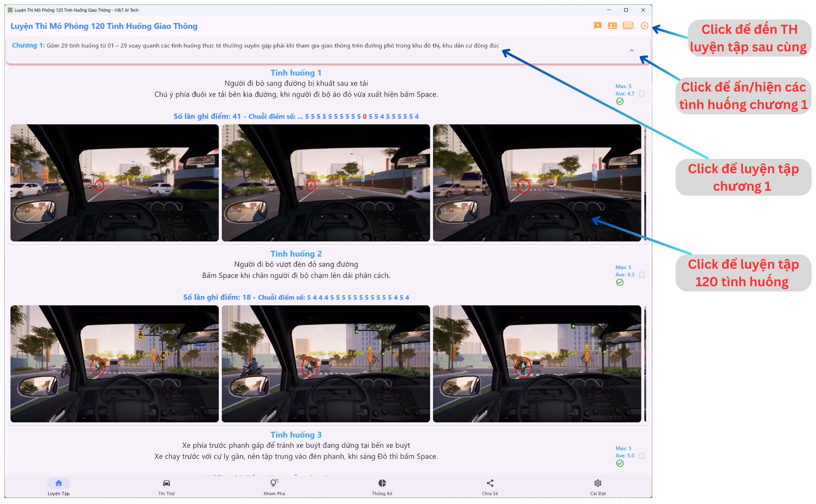This screenshot has height=504, width=816.
Task: Open the 5-point thumbnail of Tình huống 2
Action: [115, 364]
